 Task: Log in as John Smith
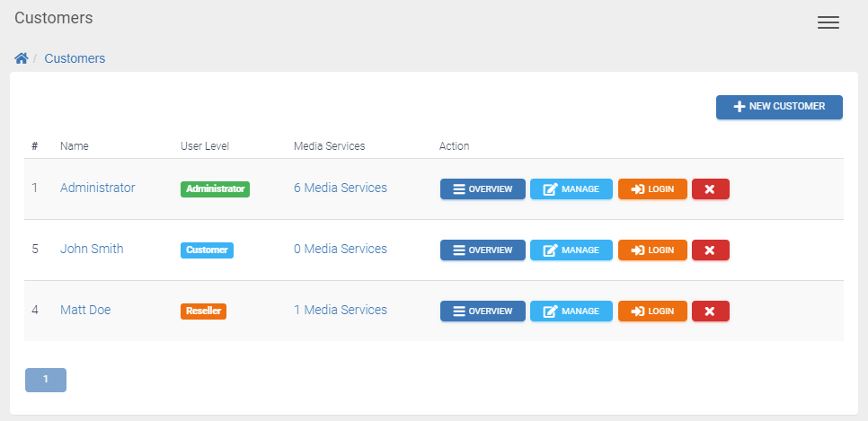652,250
